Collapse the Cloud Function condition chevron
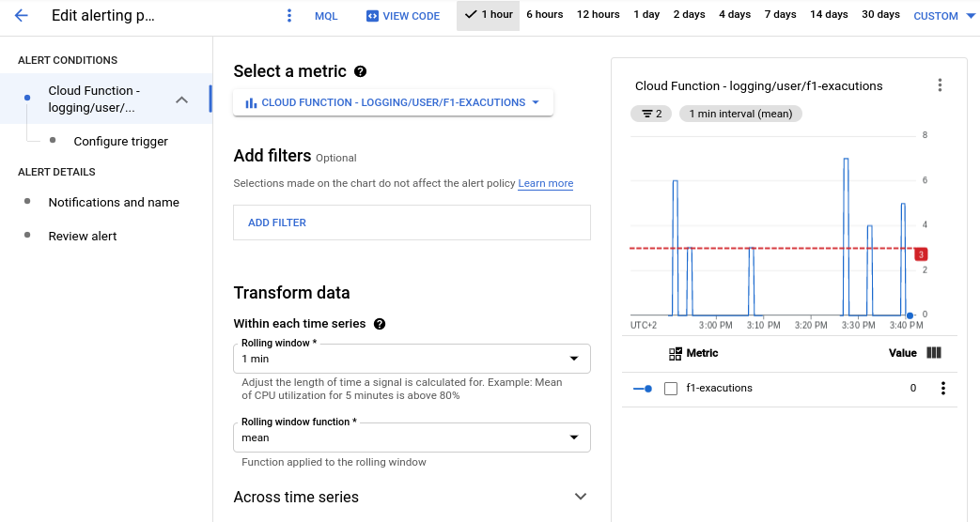Viewport: 980px width, 522px height. tap(182, 100)
